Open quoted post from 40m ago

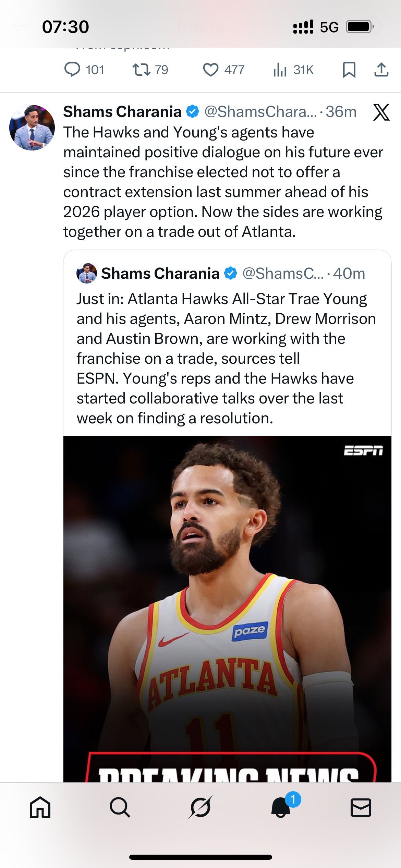click(x=226, y=358)
